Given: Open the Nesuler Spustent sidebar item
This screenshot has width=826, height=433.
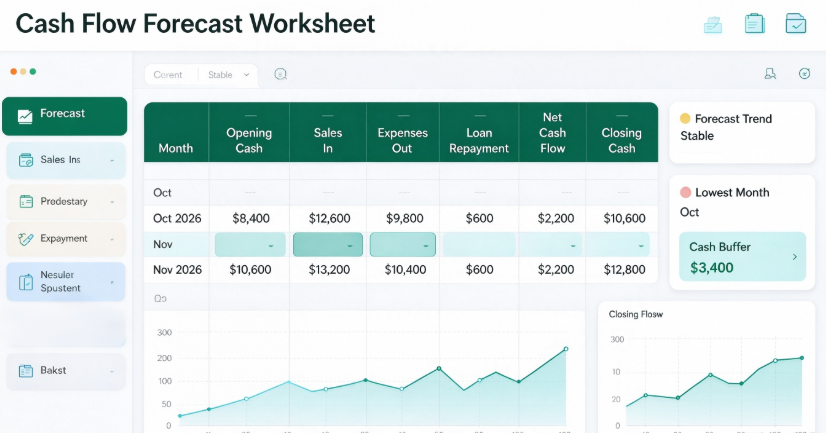Looking at the screenshot, I should point(66,282).
